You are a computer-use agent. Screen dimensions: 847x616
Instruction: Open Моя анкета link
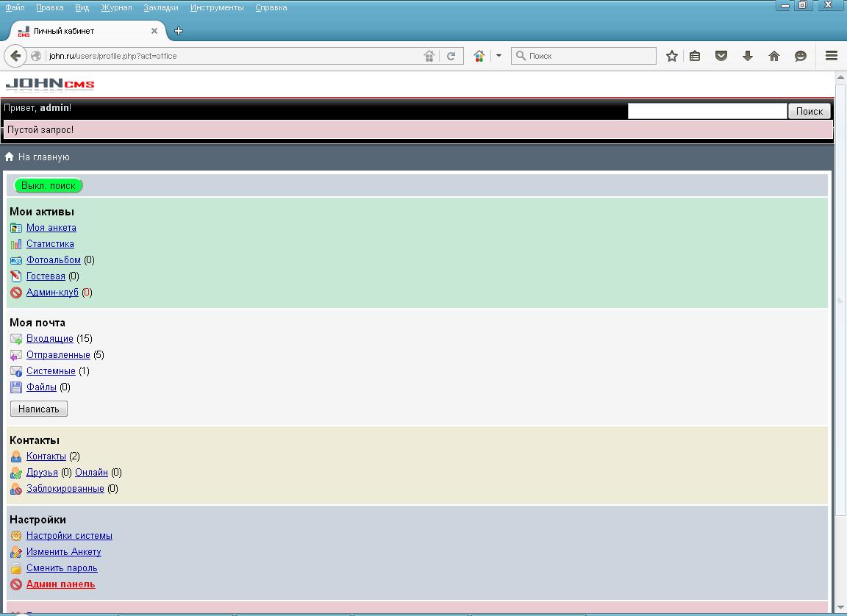point(51,228)
